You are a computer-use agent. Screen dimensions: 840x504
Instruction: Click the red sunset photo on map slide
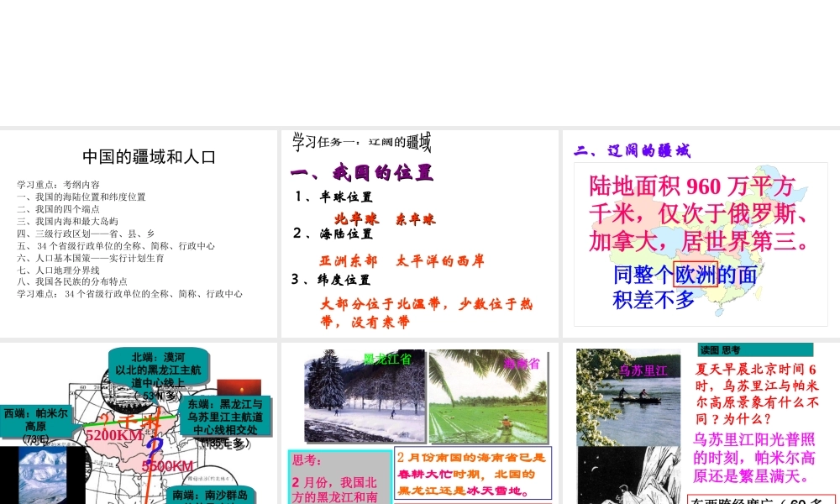coord(239,388)
